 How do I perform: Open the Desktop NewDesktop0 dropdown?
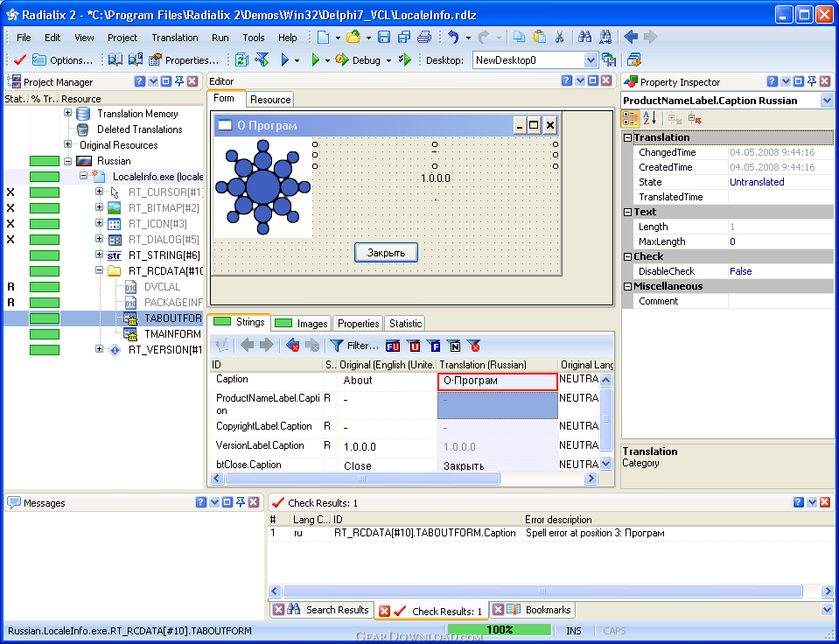(591, 60)
